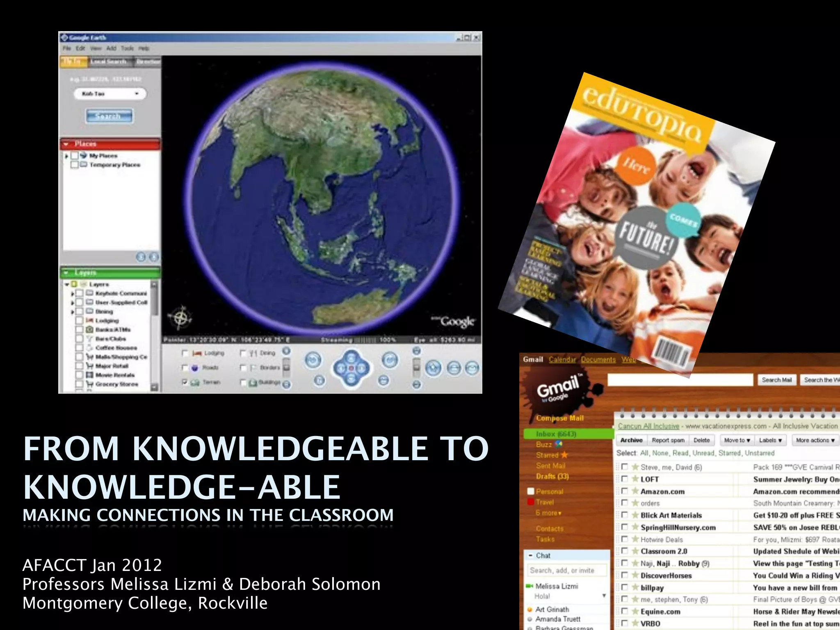Open the Tools menu in Google Earth
The width and height of the screenshot is (840, 630).
[x=127, y=48]
